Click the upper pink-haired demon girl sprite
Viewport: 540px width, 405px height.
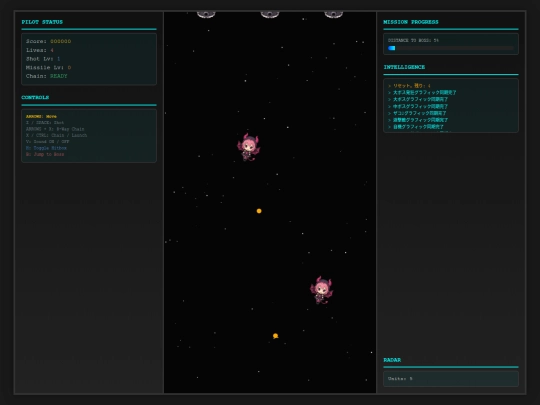248,147
